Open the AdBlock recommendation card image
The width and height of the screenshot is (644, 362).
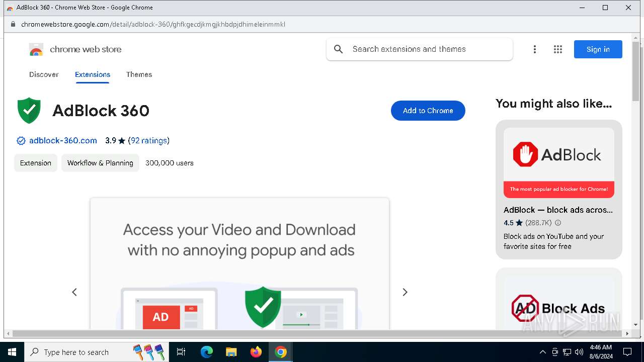(559, 163)
